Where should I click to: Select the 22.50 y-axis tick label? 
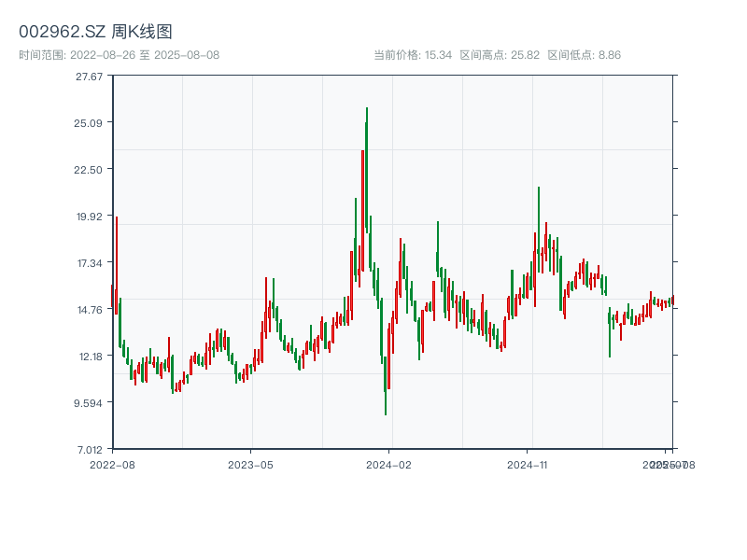pos(90,169)
